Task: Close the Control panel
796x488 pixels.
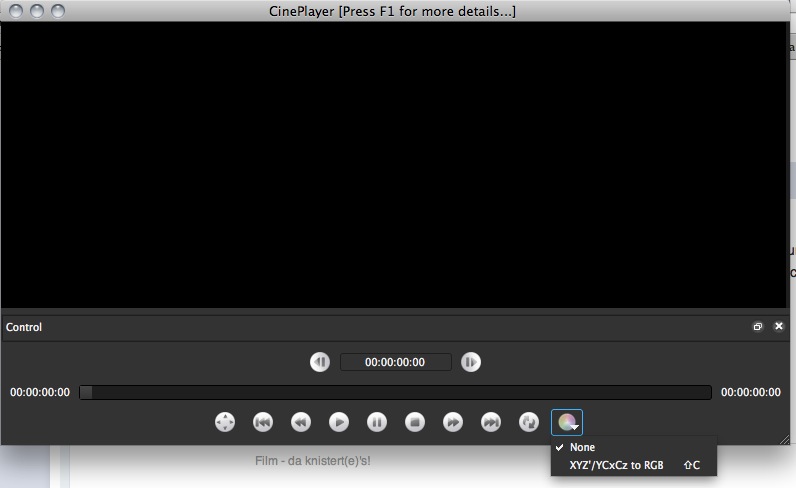Action: [778, 326]
